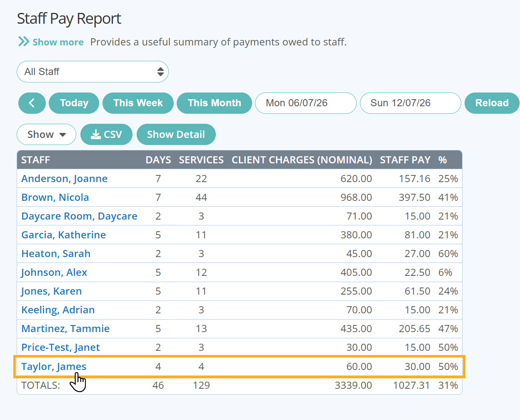Viewport: 520px width, 420px height.
Task: Click staff pay value 157.16
Action: [414, 179]
